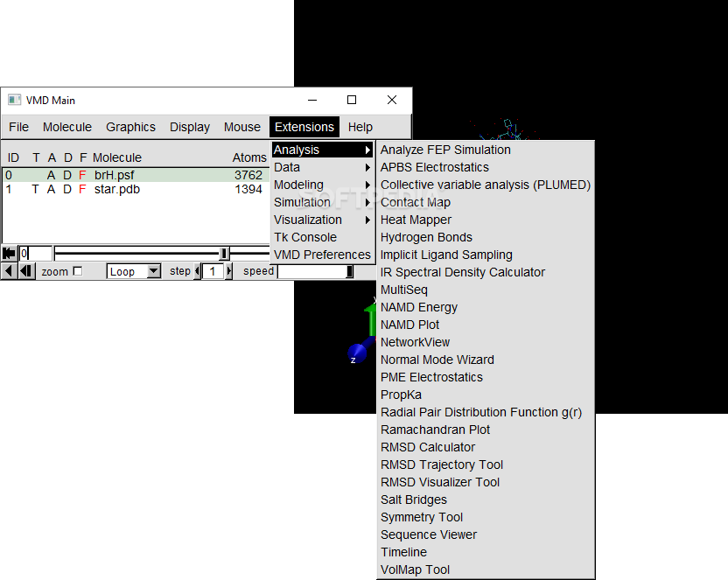Click the frame position slider handle
The width and height of the screenshot is (728, 580).
click(224, 254)
